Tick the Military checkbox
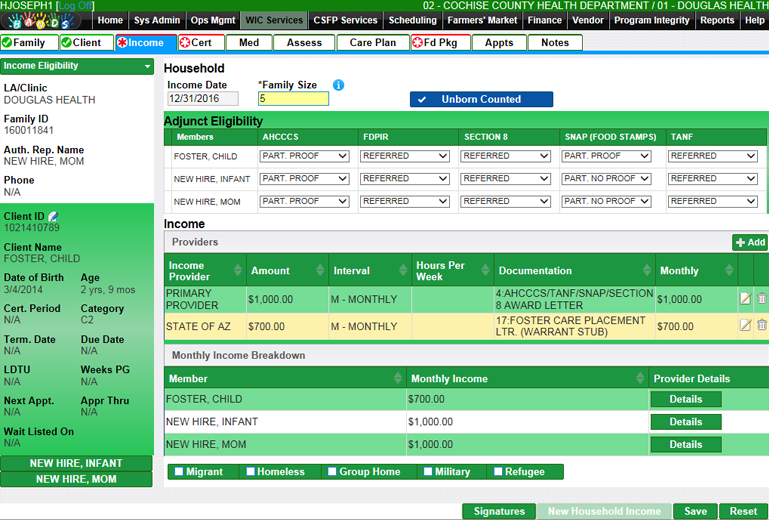 (x=428, y=472)
